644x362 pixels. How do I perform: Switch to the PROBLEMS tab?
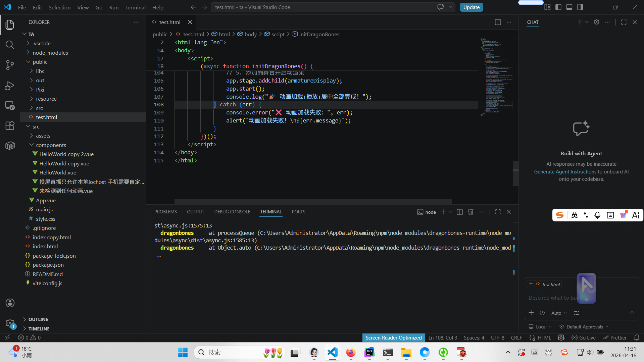[x=165, y=212]
